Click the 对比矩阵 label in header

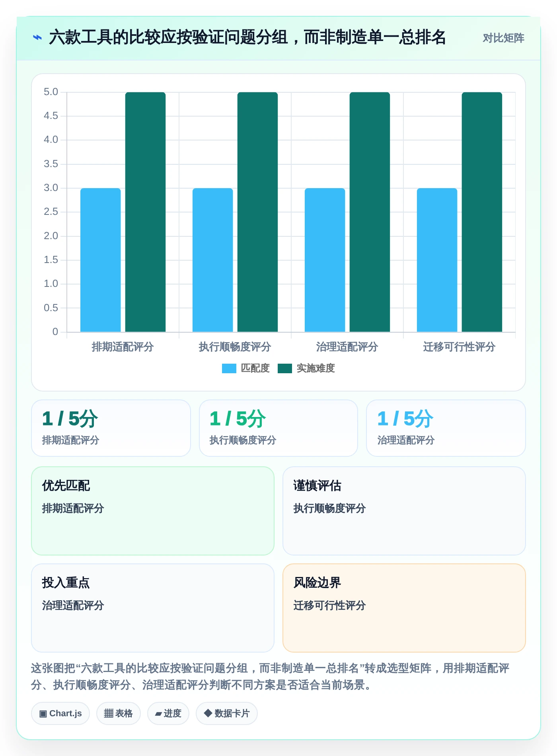(503, 38)
